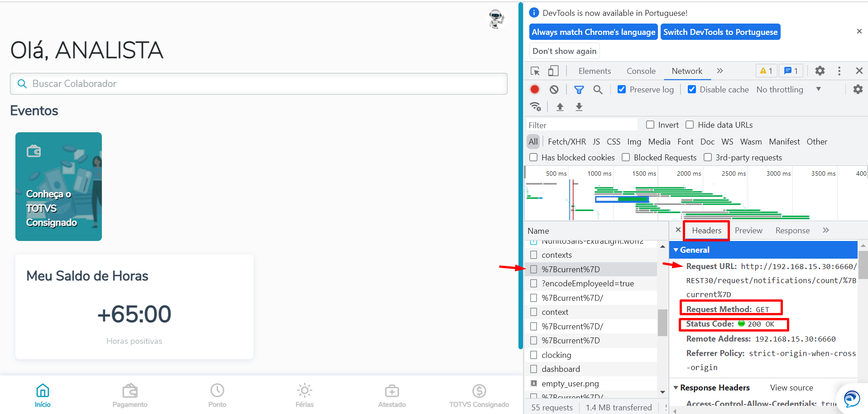
Task: Open the chat assistant bubble icon
Action: (x=851, y=399)
